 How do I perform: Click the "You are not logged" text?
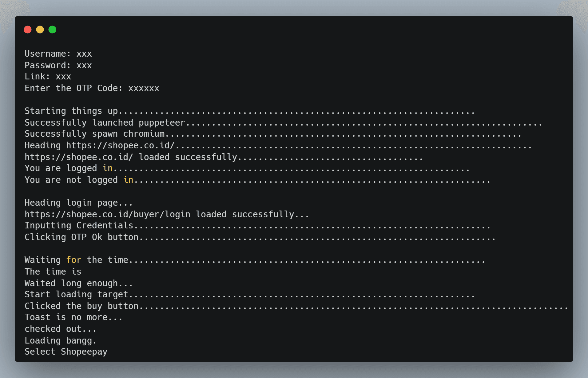tap(71, 180)
